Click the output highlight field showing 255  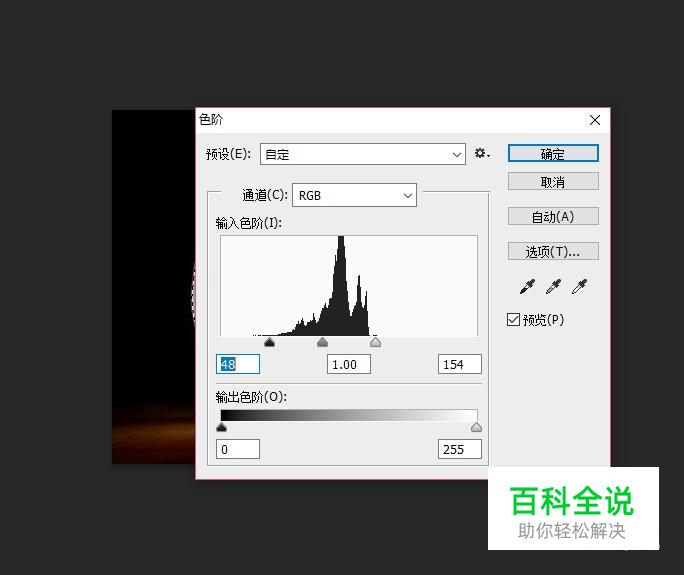coord(460,449)
